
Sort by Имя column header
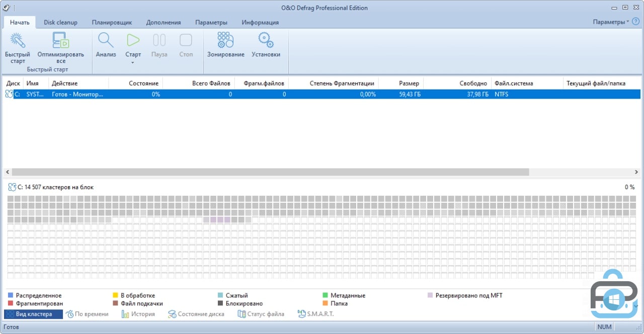pyautogui.click(x=36, y=83)
